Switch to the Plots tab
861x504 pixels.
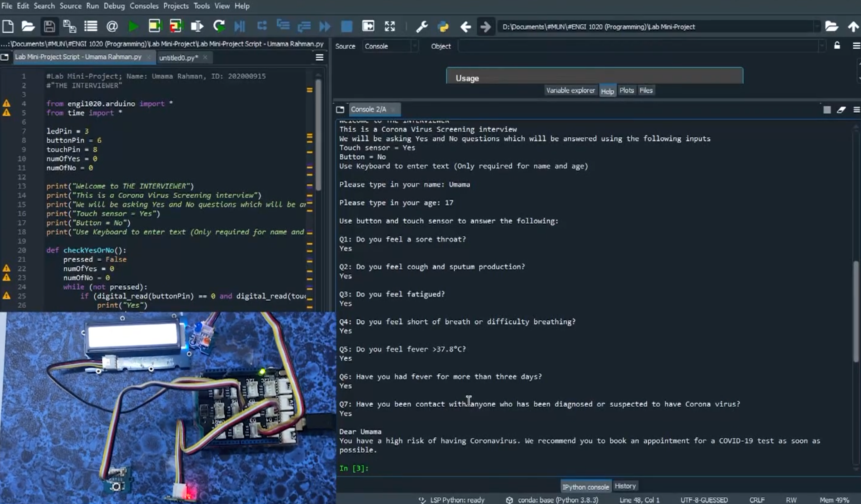tap(627, 90)
